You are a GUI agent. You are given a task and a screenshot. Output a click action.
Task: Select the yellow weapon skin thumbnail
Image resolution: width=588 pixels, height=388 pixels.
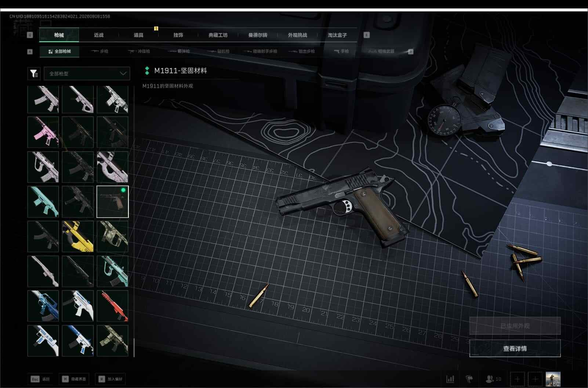78,236
